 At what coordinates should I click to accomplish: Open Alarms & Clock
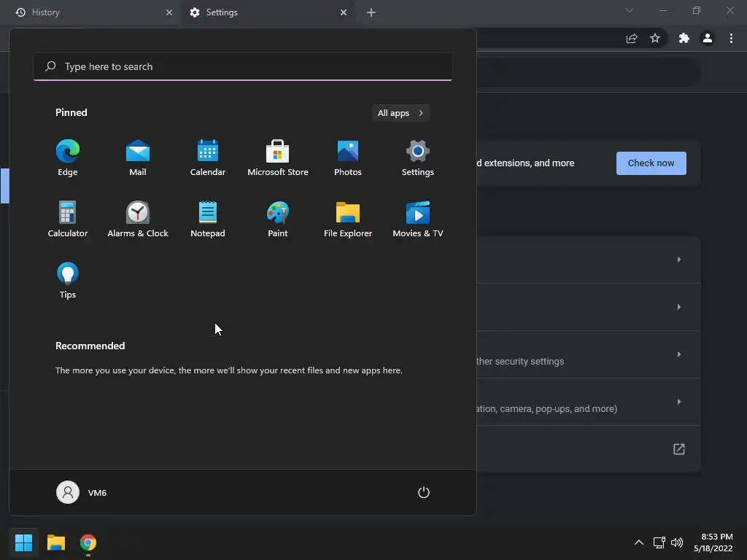(x=138, y=219)
